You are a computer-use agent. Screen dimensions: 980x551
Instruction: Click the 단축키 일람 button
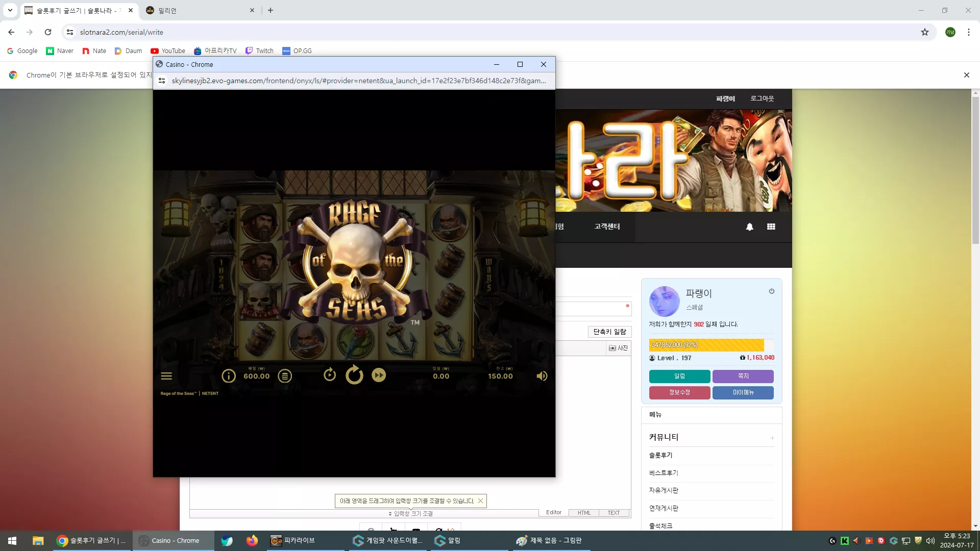pos(609,332)
